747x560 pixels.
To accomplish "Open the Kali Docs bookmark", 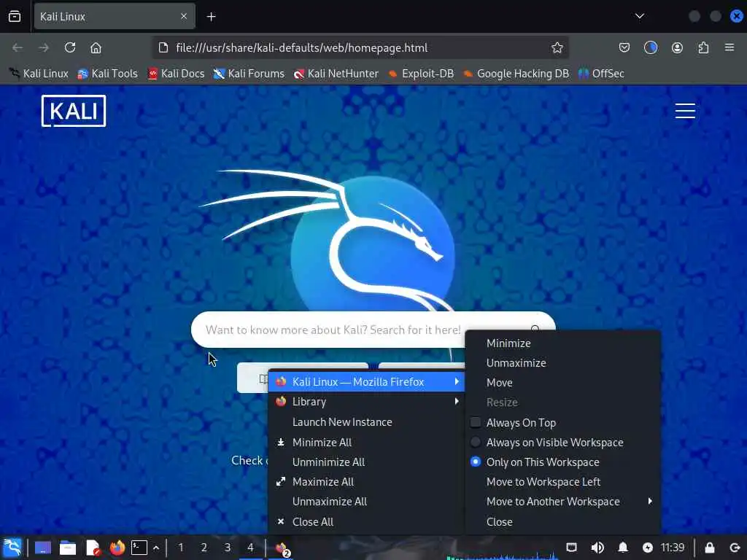I will [177, 74].
